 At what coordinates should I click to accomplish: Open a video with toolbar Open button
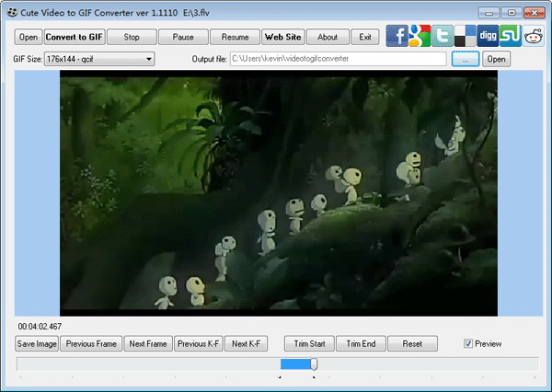point(29,37)
